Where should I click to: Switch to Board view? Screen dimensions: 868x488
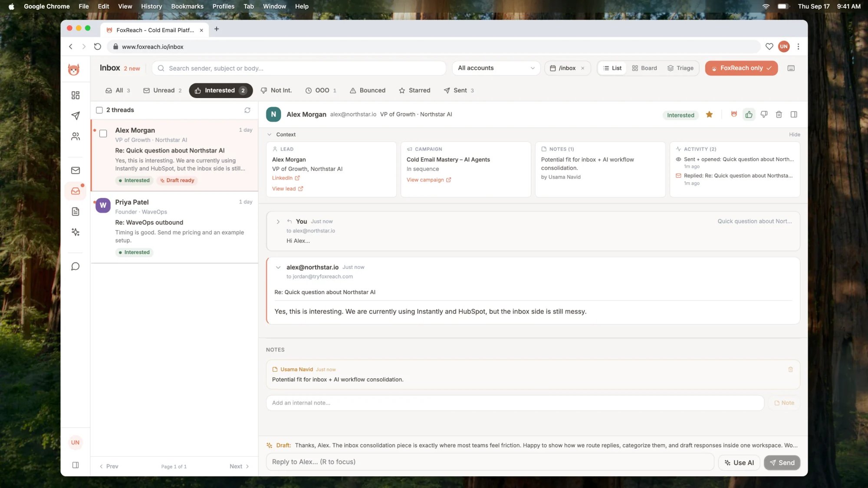[644, 68]
